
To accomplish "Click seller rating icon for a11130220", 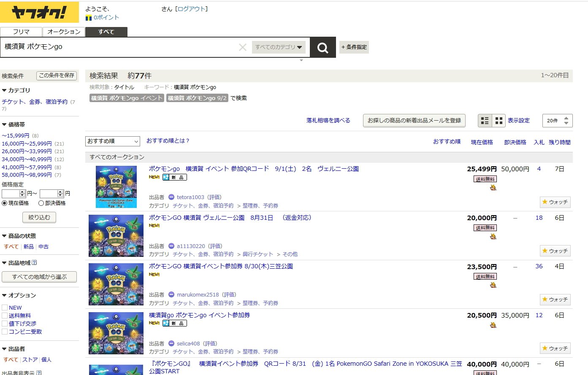I will click(171, 246).
